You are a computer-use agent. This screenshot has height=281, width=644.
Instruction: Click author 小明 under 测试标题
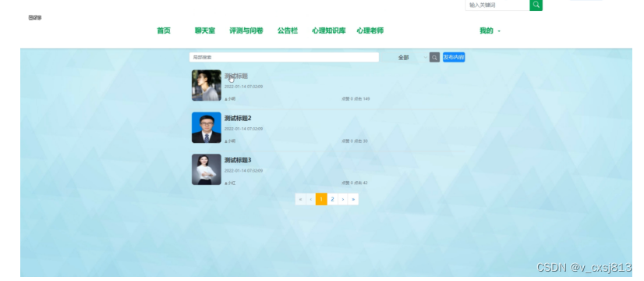click(x=230, y=99)
